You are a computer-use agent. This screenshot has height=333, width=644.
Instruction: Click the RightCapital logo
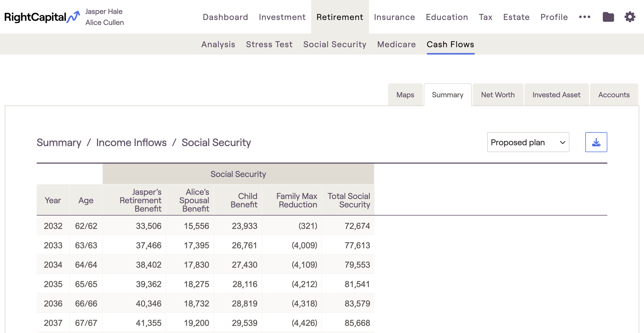click(42, 17)
